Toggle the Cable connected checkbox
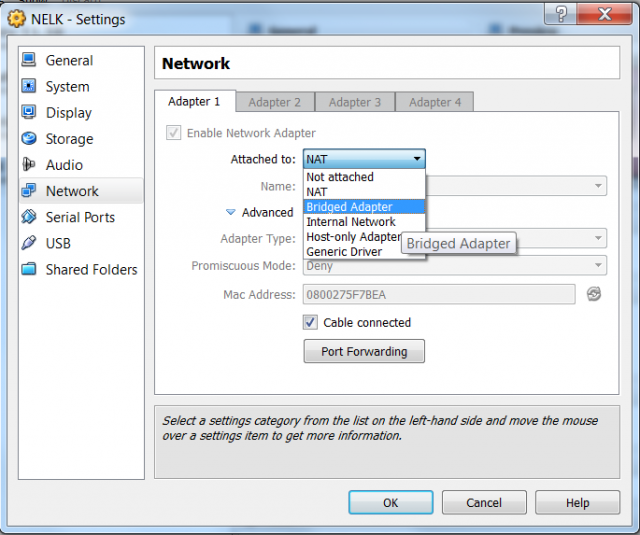Image resolution: width=640 pixels, height=535 pixels. point(310,322)
